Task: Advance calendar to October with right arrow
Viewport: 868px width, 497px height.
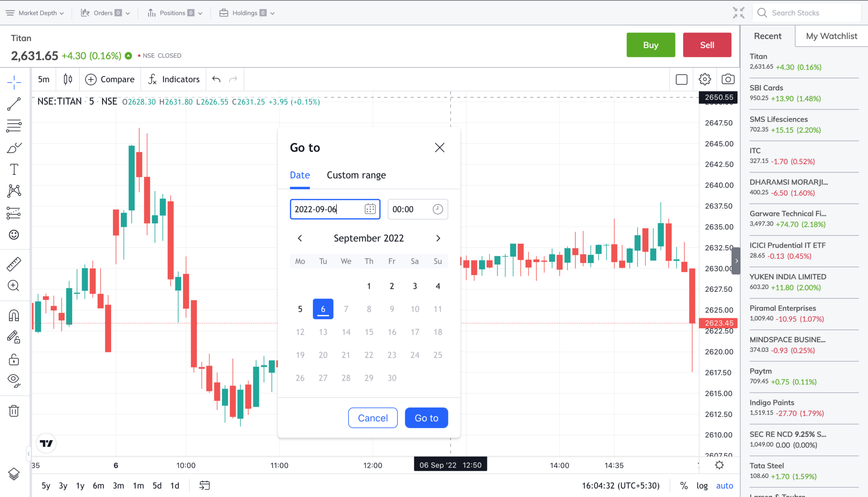Action: tap(438, 238)
